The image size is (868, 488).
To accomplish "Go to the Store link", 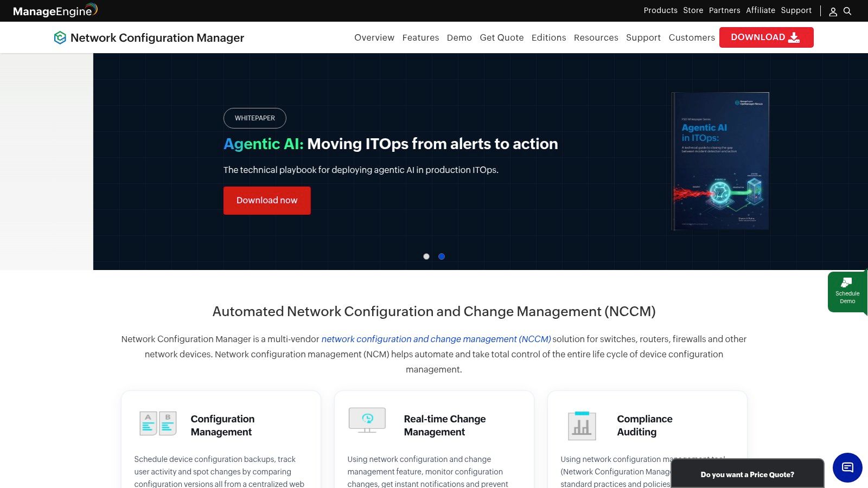I will click(x=693, y=10).
